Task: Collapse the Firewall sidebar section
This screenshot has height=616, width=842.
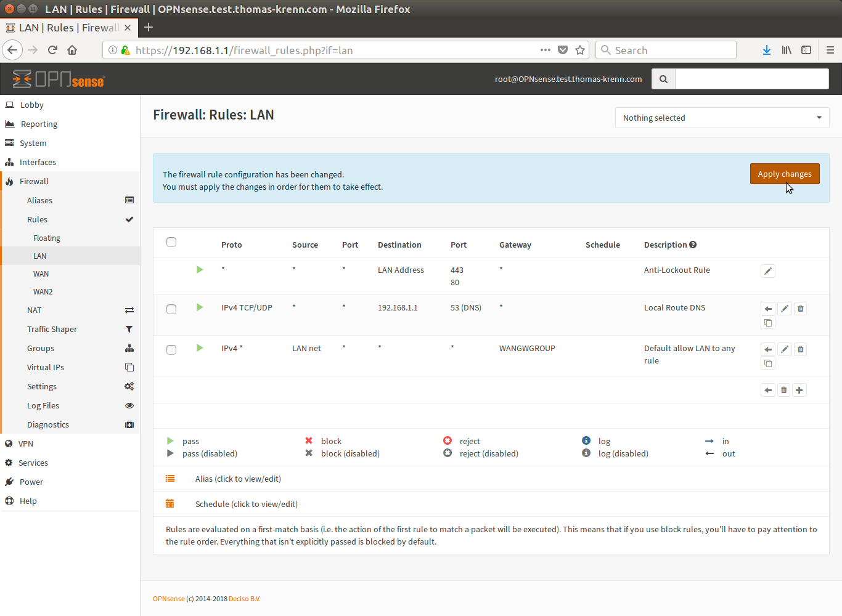Action: tap(34, 181)
